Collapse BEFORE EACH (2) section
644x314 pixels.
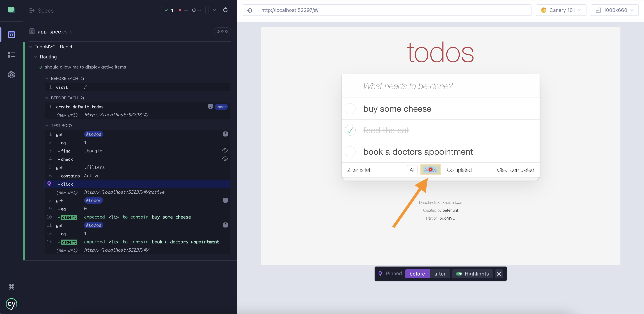coord(47,98)
